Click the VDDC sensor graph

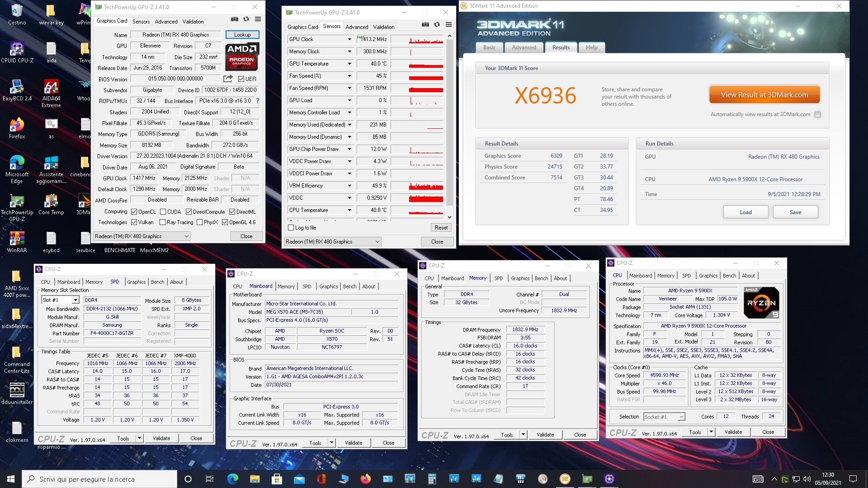(417, 198)
